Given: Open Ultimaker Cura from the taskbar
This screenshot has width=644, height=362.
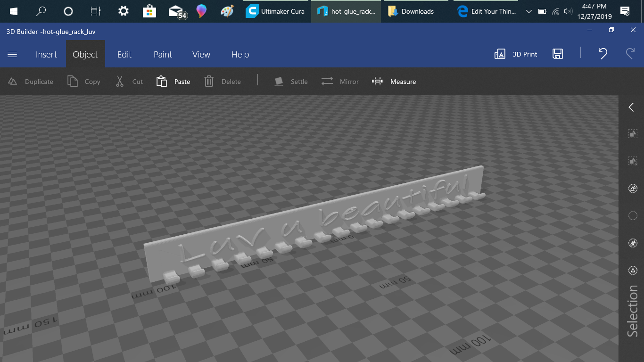Looking at the screenshot, I should pyautogui.click(x=276, y=11).
